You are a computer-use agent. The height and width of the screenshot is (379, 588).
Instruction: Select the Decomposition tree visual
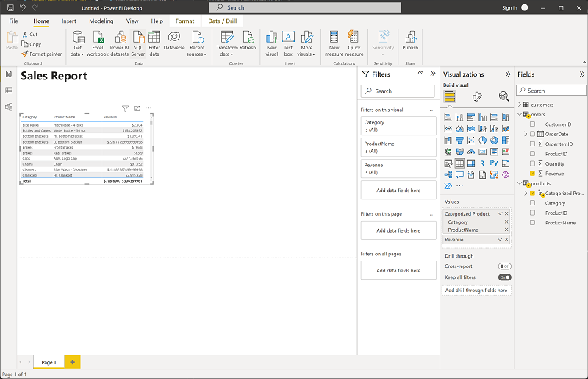point(448,174)
